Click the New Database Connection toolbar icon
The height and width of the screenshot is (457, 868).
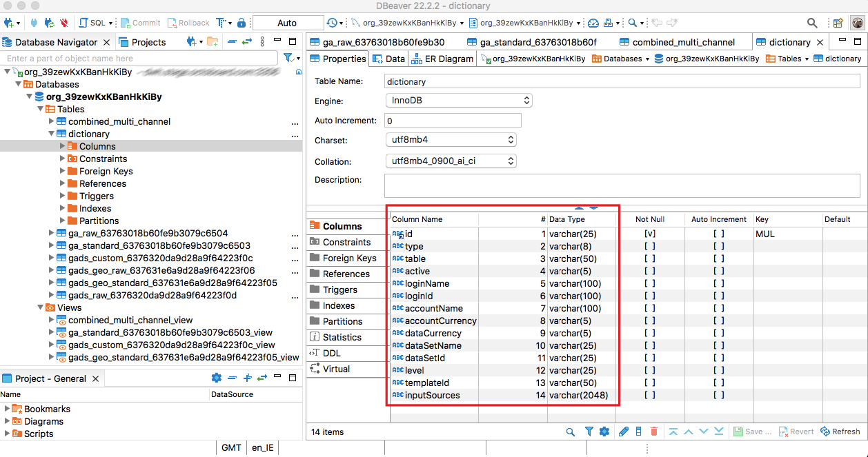tap(8, 23)
